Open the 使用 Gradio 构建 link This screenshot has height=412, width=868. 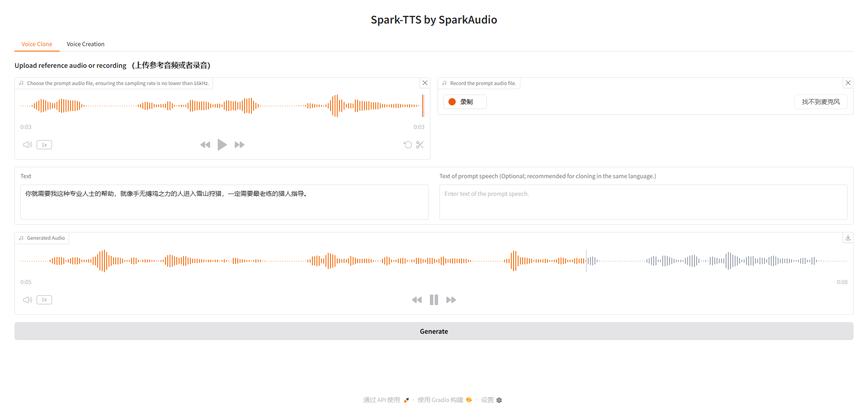[445, 400]
